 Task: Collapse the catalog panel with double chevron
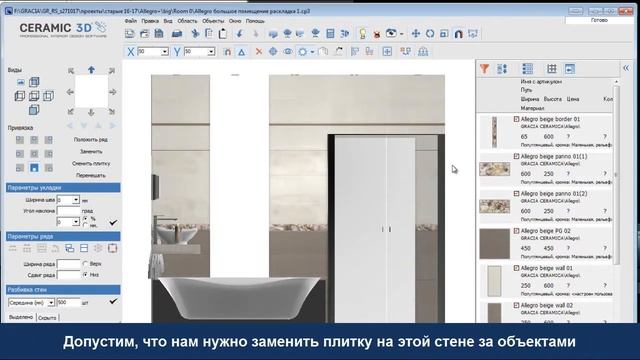coord(626,68)
